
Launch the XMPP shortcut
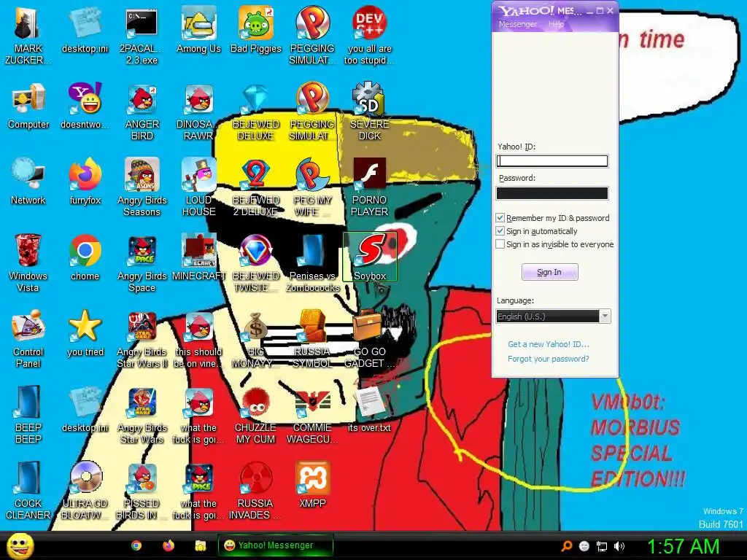click(x=312, y=484)
